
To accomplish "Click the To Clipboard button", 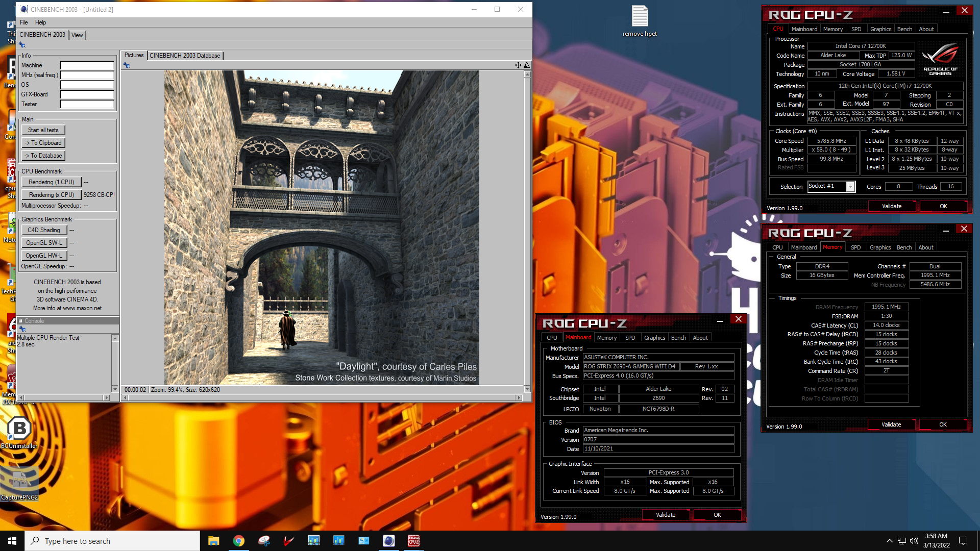I will click(43, 143).
